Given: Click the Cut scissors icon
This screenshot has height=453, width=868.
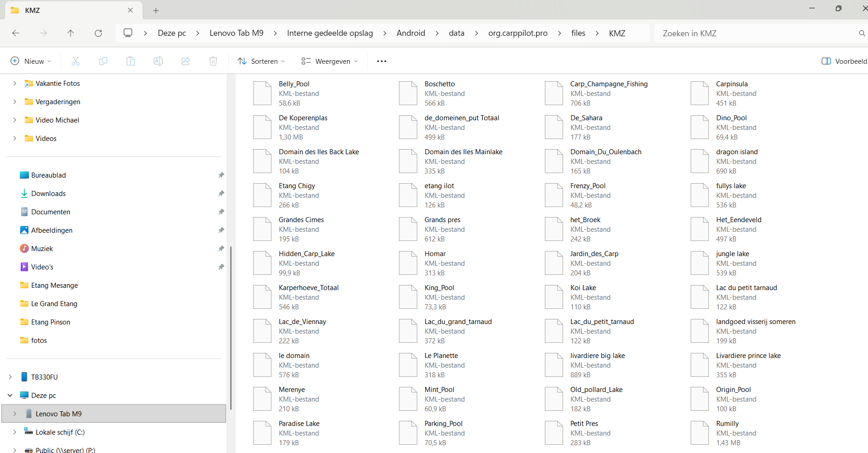Looking at the screenshot, I should pos(76,61).
